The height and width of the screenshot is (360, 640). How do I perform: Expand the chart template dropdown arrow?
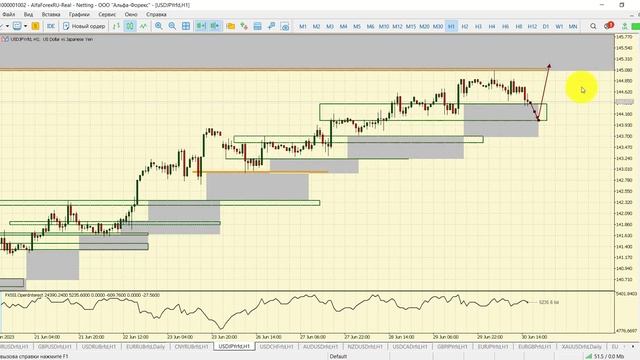coord(25,26)
